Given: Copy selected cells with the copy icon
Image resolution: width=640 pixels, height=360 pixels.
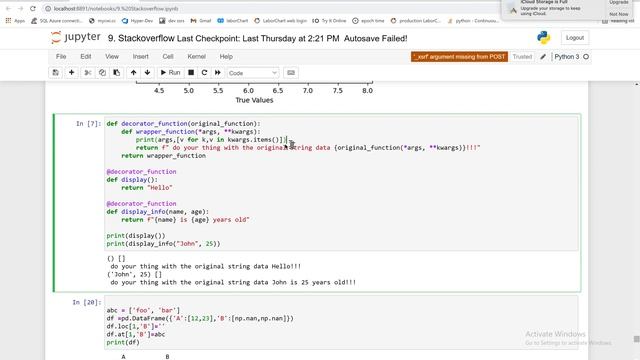Looking at the screenshot, I should (x=102, y=73).
